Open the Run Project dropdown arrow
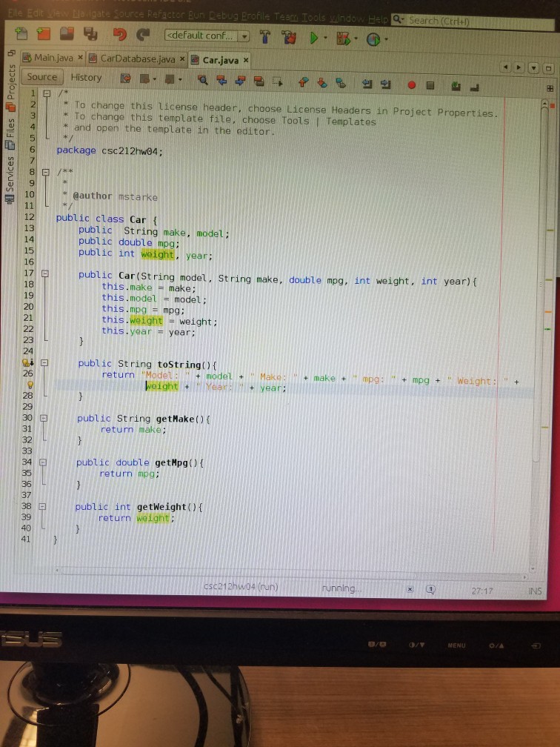Screen dimensions: 560x747 click(326, 38)
